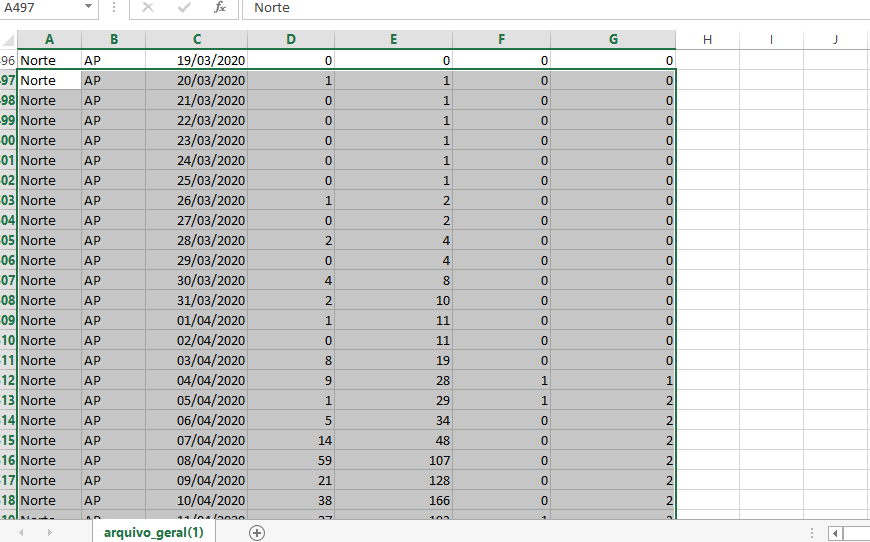
Task: Select column E header
Action: [x=393, y=40]
